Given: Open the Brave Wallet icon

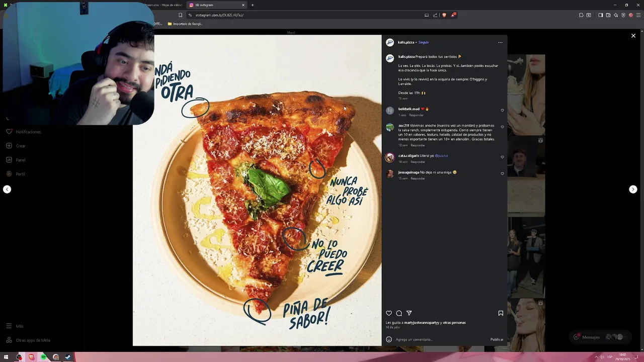Looking at the screenshot, I should (x=608, y=15).
